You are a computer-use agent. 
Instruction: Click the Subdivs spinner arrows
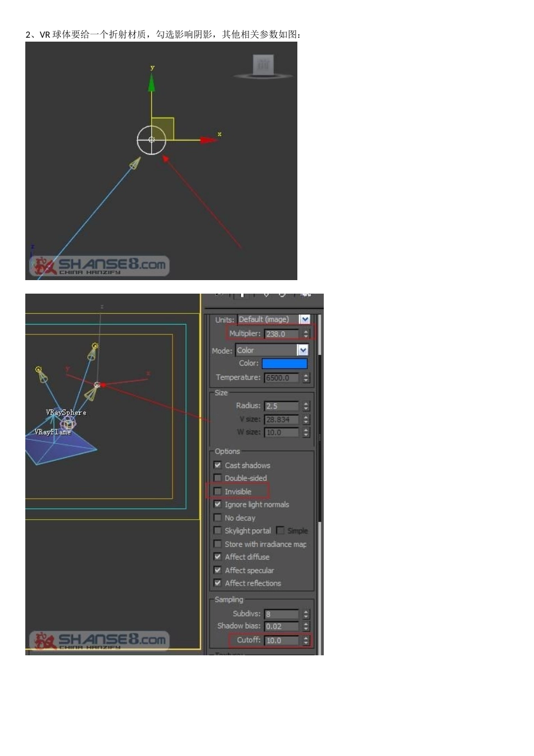point(306,614)
